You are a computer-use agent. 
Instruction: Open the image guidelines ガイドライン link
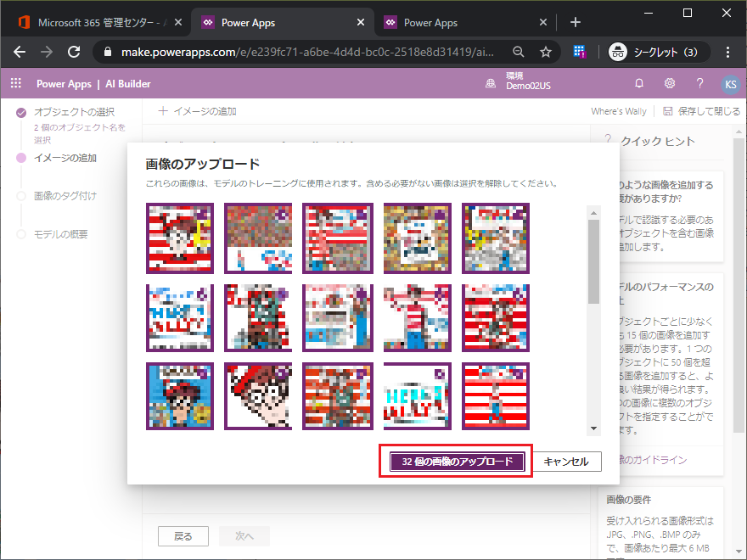(653, 460)
